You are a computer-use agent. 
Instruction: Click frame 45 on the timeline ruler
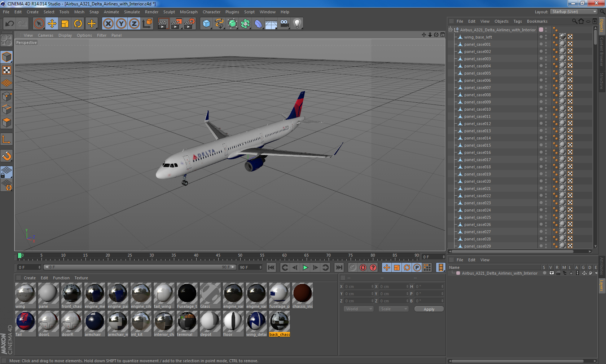point(218,256)
